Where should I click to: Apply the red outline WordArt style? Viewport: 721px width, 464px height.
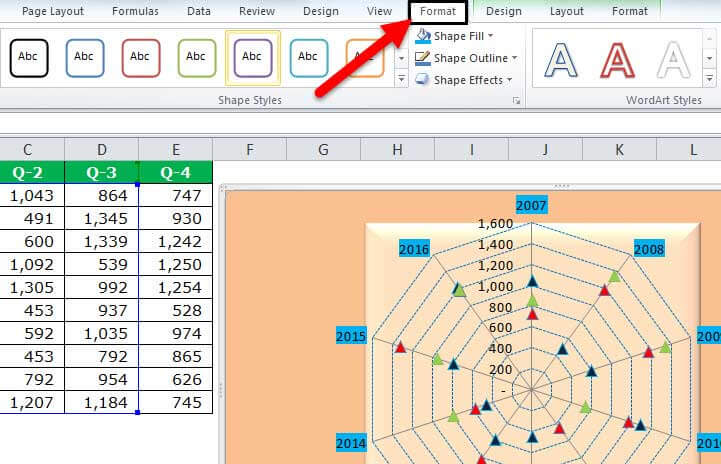point(617,60)
